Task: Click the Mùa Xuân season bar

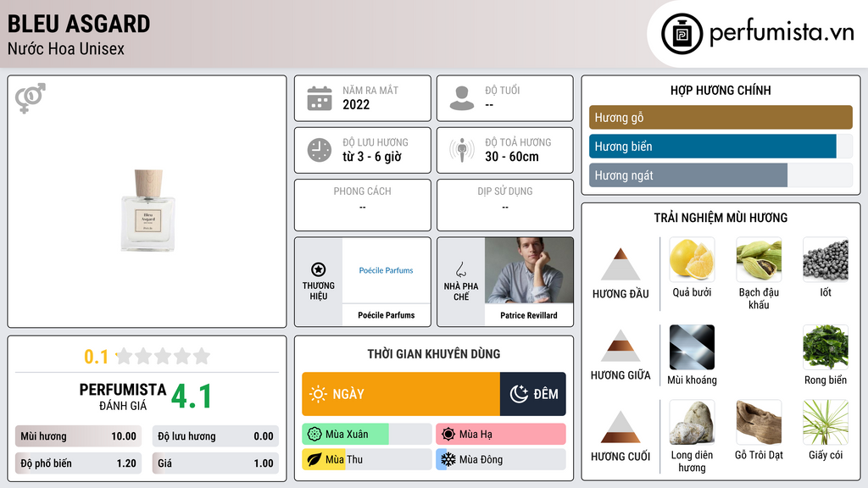Action: (x=366, y=435)
